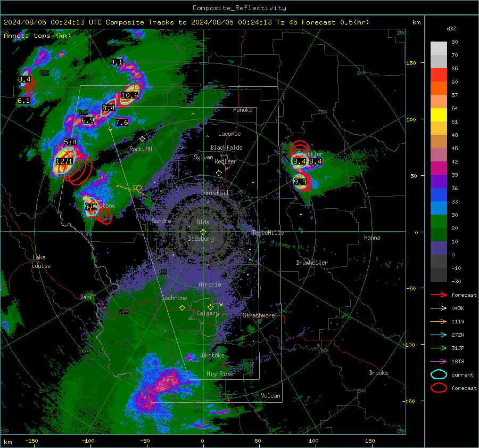
Task: Click the red forecast arrow in legend
Action: (439, 295)
